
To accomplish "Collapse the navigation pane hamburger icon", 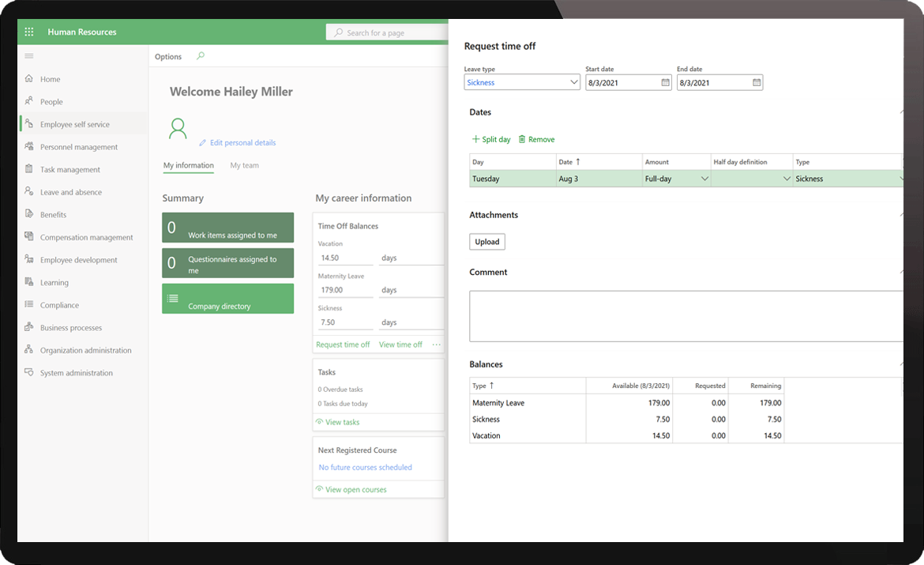I will pyautogui.click(x=29, y=56).
